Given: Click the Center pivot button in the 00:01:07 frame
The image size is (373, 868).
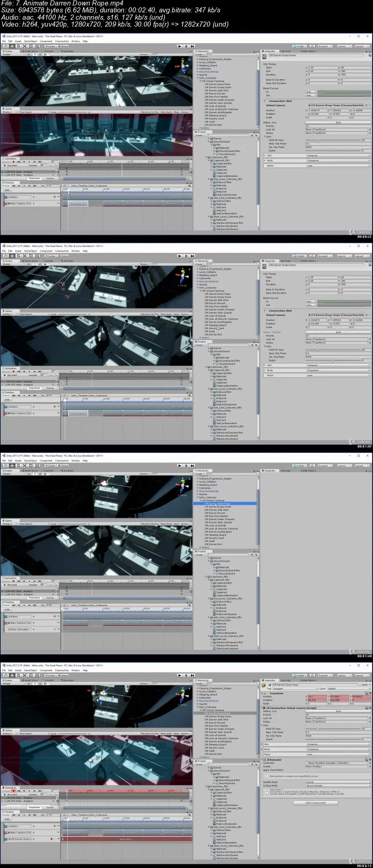Looking at the screenshot, I should coord(50,256).
